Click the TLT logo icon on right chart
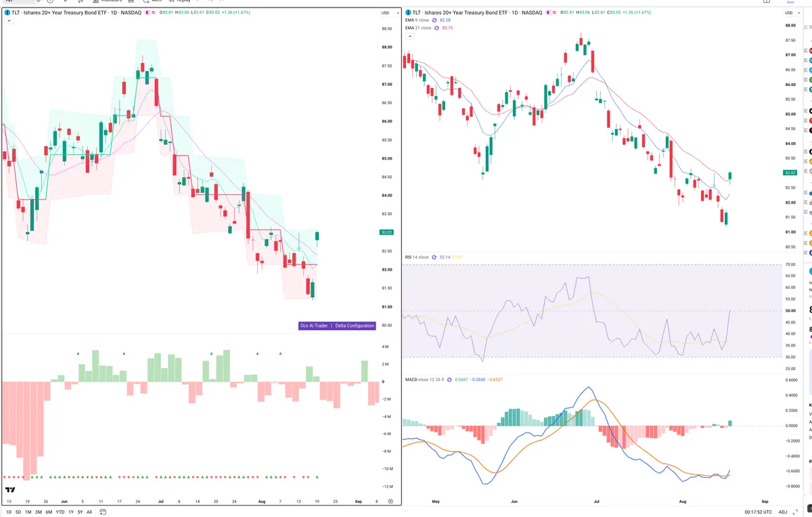 click(409, 13)
